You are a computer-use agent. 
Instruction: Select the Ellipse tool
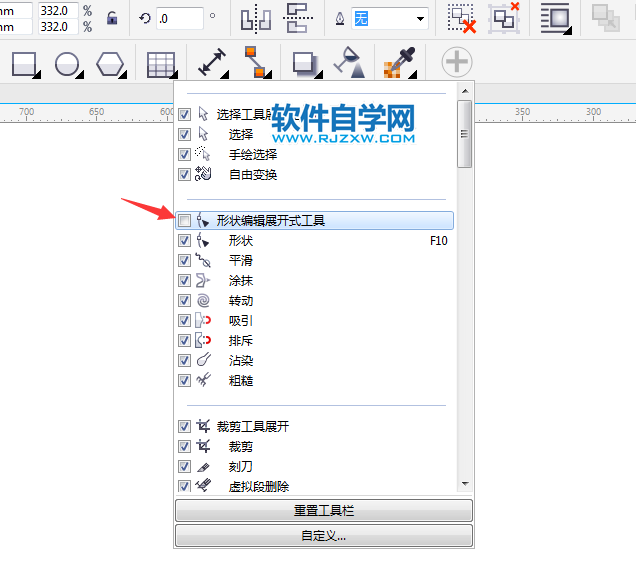tap(67, 64)
